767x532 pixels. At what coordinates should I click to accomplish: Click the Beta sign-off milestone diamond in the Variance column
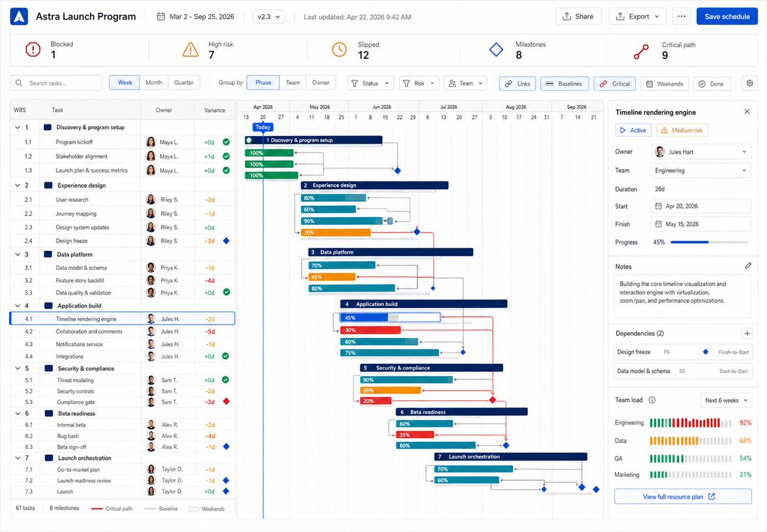(226, 446)
